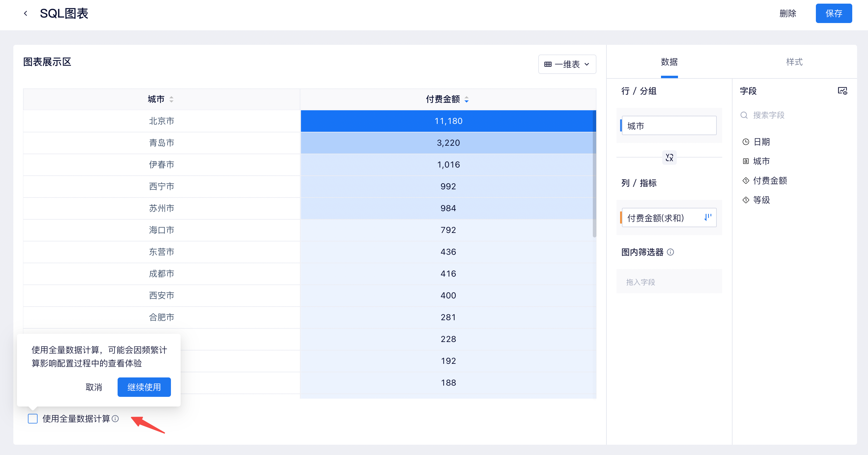Click the 删除 button
Screen dimensions: 868x455
(x=788, y=13)
